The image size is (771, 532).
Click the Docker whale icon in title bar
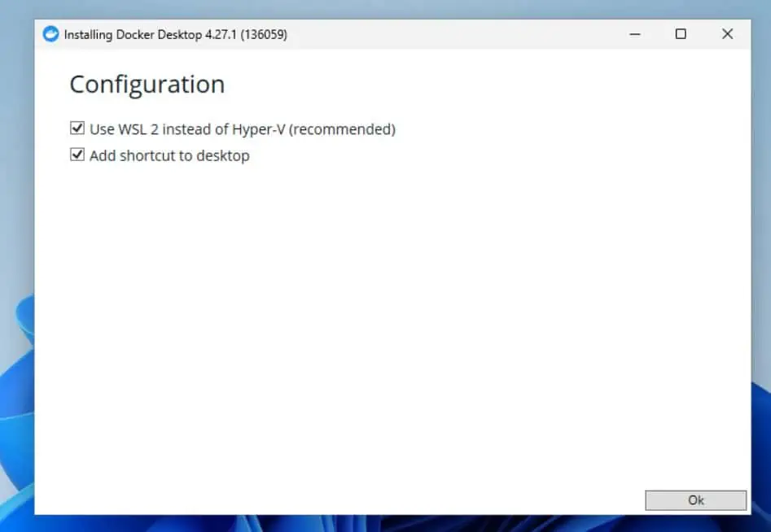click(50, 34)
